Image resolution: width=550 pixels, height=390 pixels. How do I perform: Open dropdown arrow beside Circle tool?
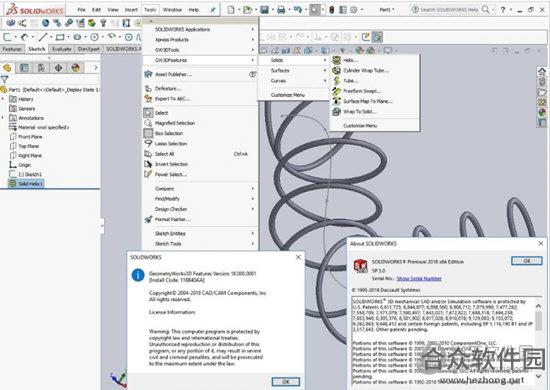[103, 37]
